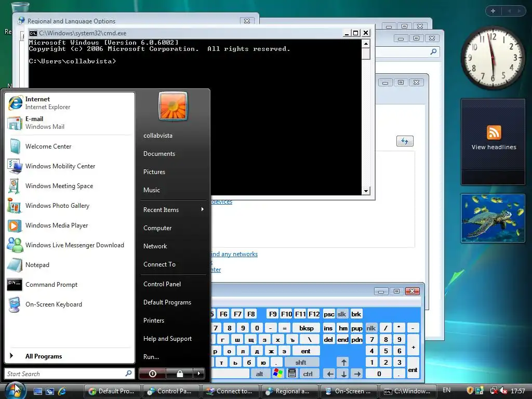Click the add gadget plus button

click(493, 11)
